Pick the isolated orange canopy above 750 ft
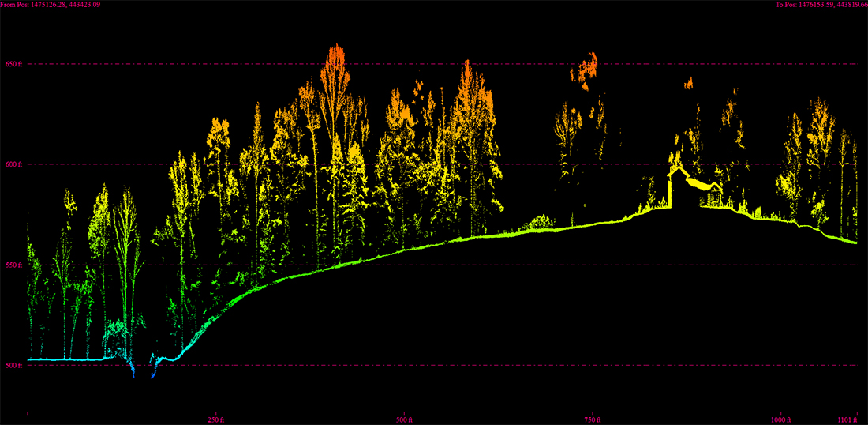The height and width of the screenshot is (425, 868). tap(586, 69)
